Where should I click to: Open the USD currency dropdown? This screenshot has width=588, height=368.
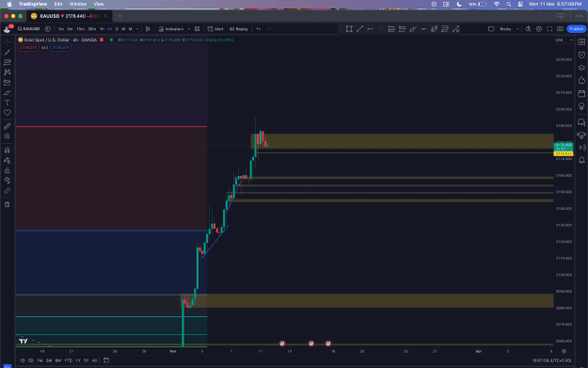point(564,40)
